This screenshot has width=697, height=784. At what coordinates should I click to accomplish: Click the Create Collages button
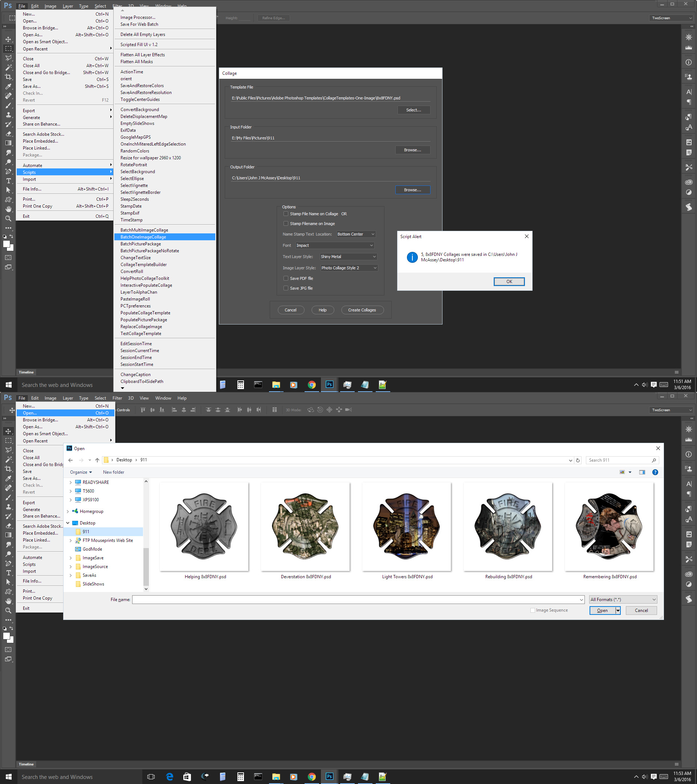point(362,310)
